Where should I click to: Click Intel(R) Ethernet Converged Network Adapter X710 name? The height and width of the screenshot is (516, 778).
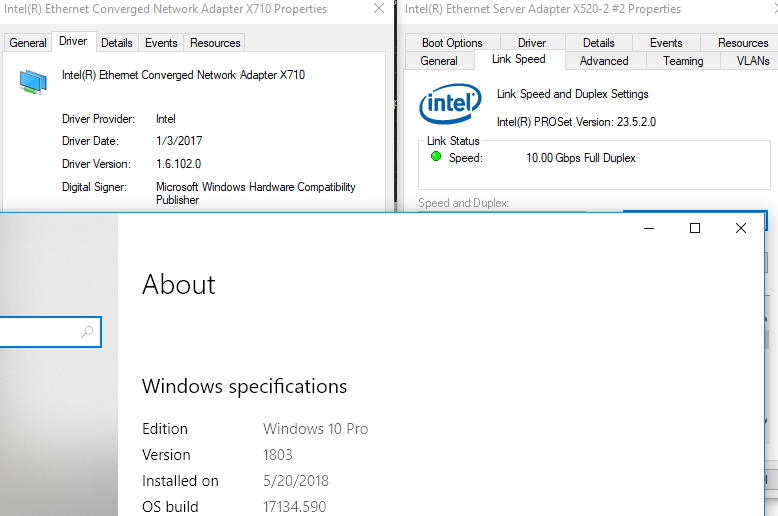[183, 75]
